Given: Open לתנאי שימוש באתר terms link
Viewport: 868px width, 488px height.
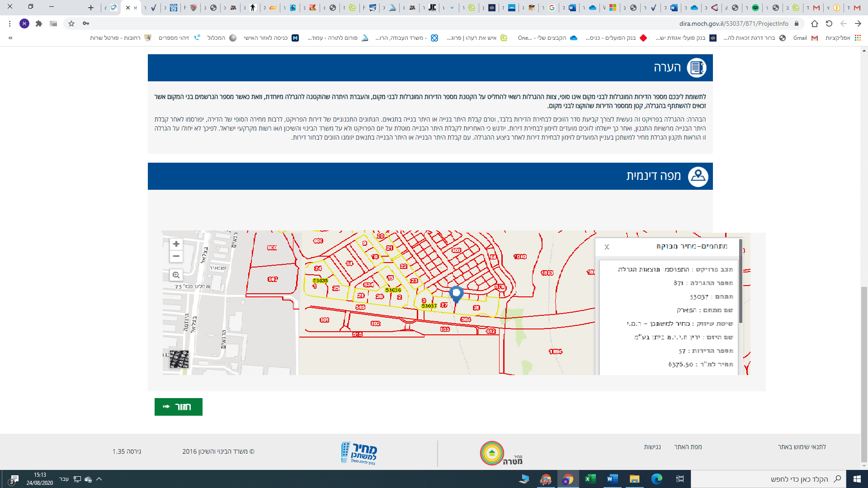Looking at the screenshot, I should [x=802, y=447].
